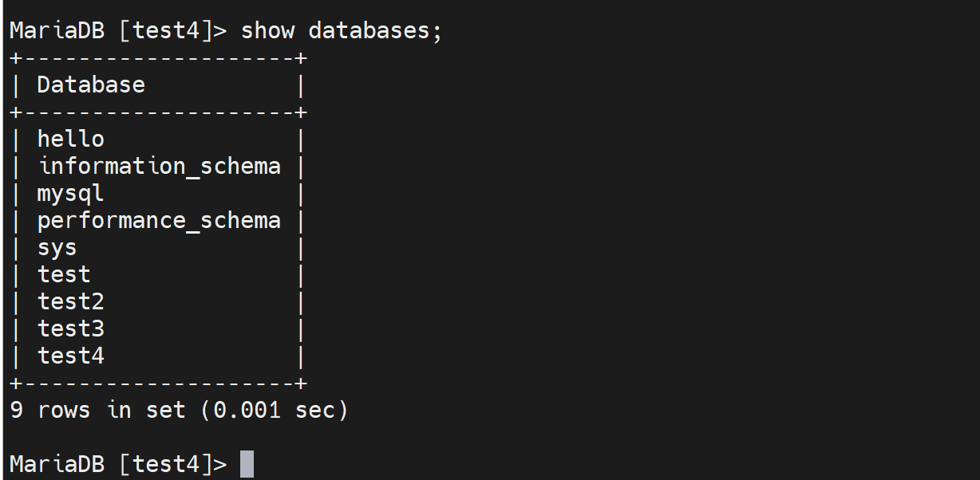The height and width of the screenshot is (480, 980).
Task: Select the "test2" database row
Action: (70, 302)
